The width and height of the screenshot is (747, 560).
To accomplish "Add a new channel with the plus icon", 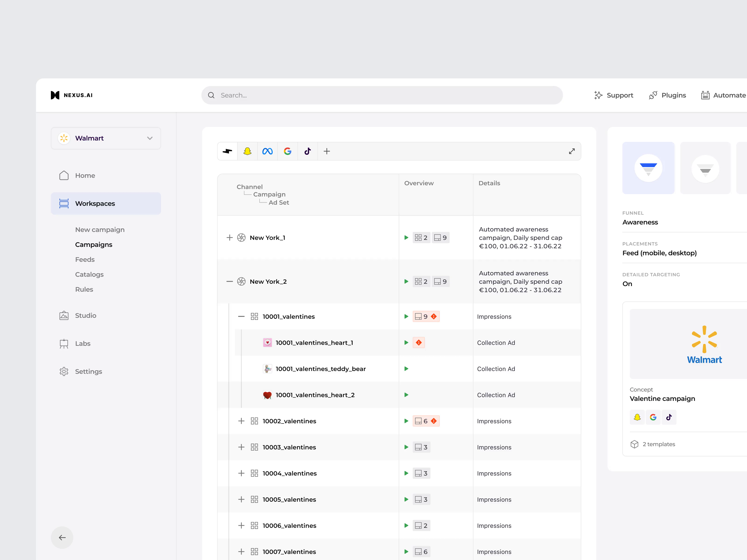I will (327, 151).
